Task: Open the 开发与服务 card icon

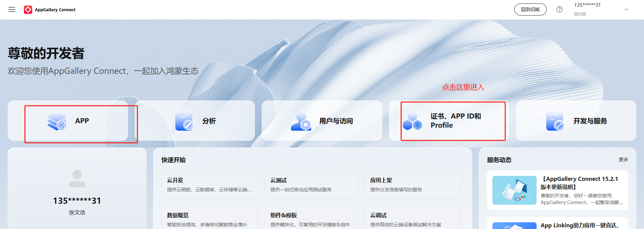Action: (555, 121)
